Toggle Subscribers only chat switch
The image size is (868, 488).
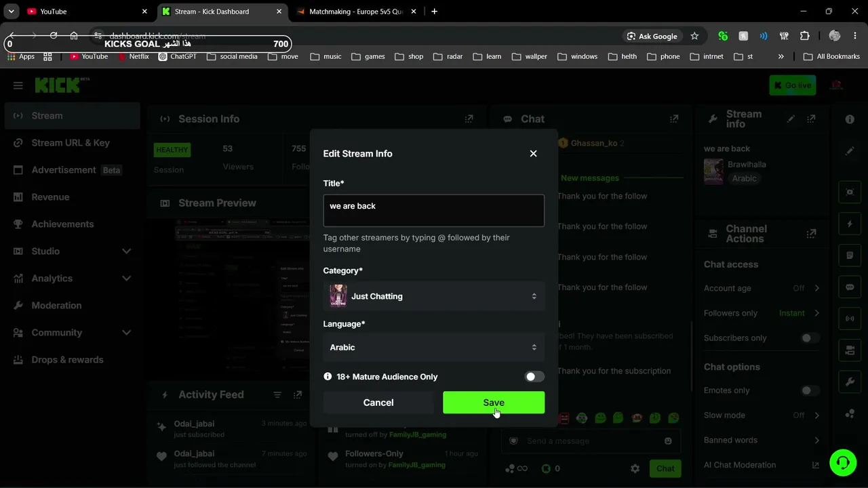click(x=809, y=338)
